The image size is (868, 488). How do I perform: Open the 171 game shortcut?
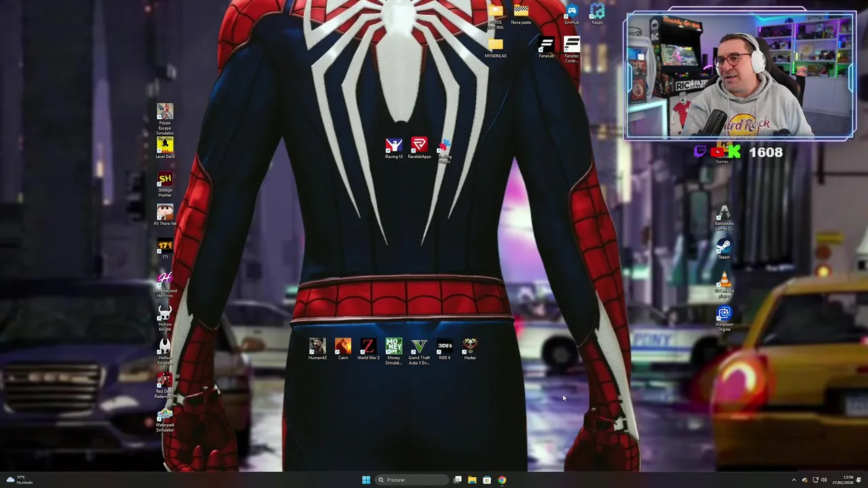pyautogui.click(x=165, y=249)
